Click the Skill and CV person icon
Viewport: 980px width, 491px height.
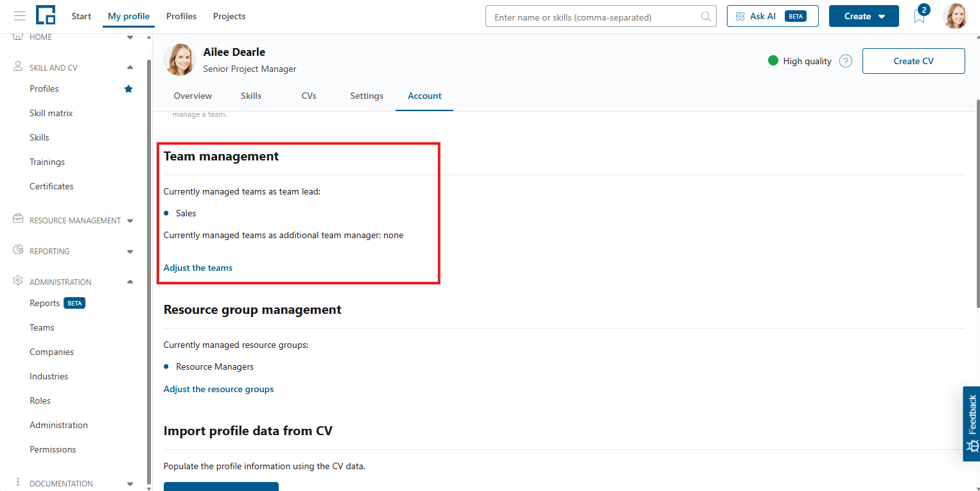18,67
